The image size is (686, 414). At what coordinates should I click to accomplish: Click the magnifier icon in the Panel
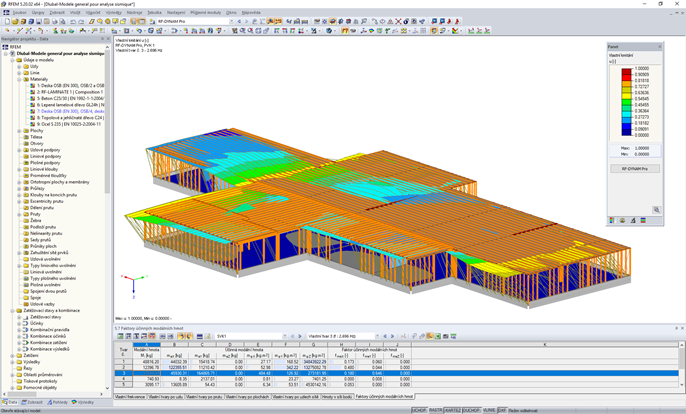[x=656, y=210]
